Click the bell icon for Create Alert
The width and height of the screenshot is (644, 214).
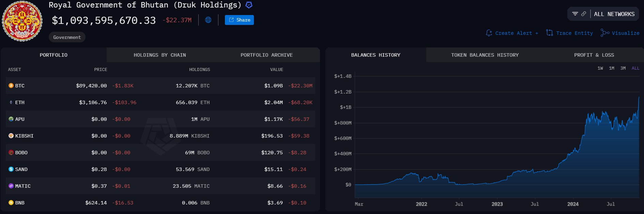click(x=489, y=33)
